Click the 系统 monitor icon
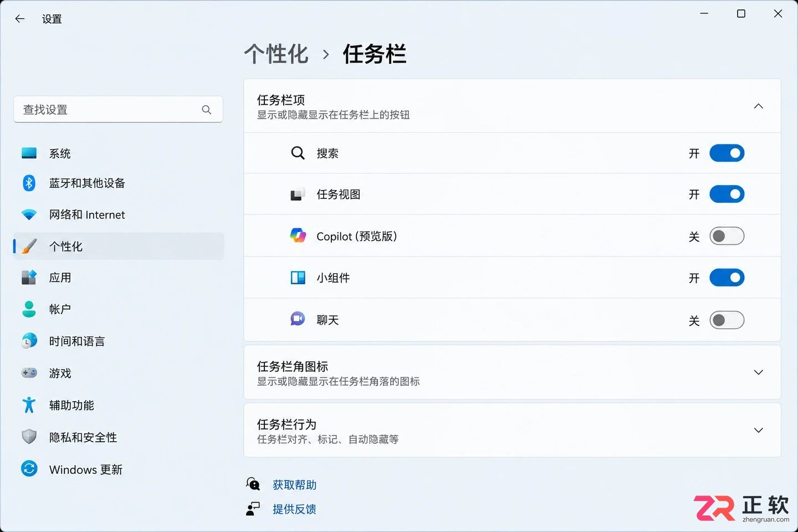 29,153
